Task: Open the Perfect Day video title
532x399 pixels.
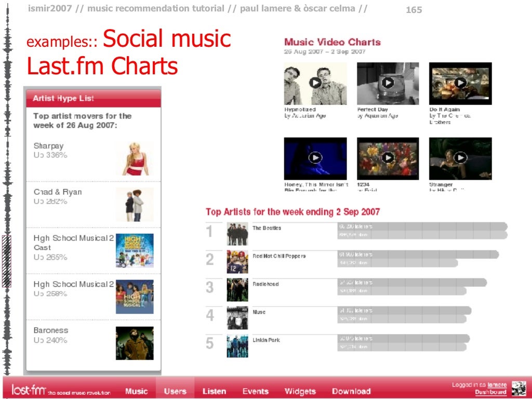Action: tap(373, 110)
